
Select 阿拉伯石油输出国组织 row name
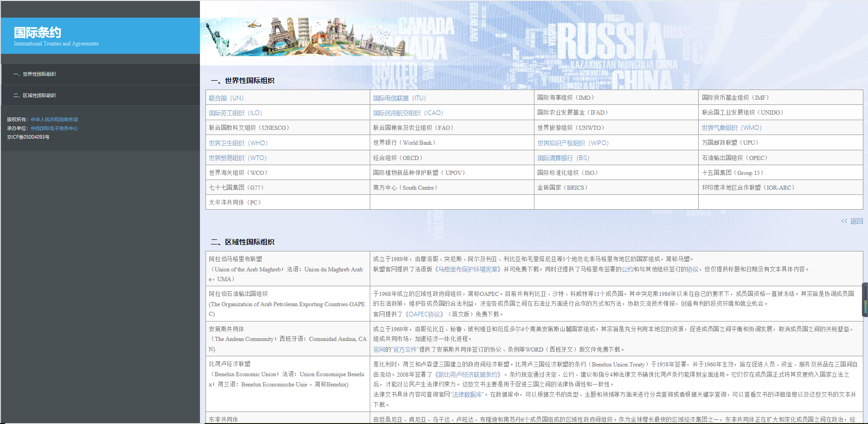(x=238, y=294)
